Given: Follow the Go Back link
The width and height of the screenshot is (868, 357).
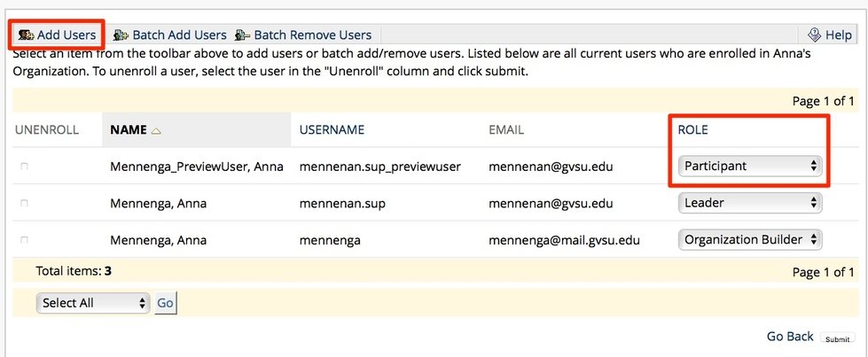Looking at the screenshot, I should [x=790, y=337].
